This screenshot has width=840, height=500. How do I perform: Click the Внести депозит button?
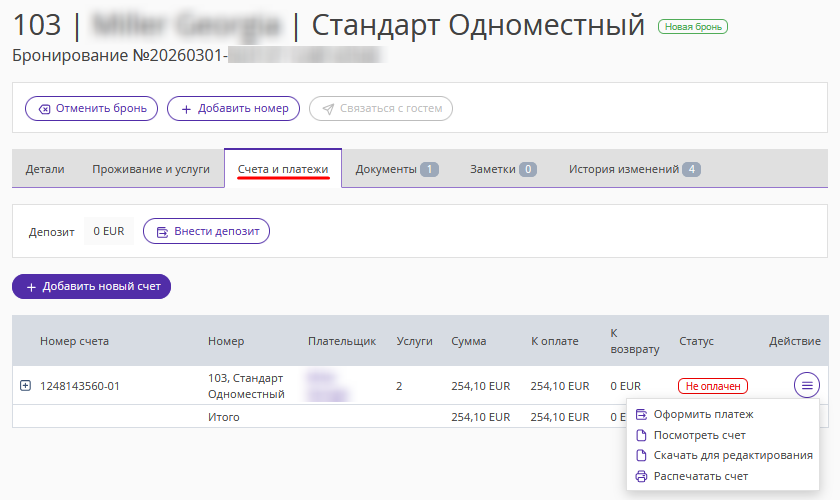[207, 231]
